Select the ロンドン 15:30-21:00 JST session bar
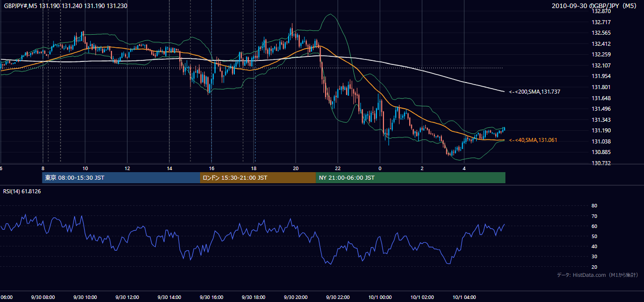This screenshot has width=644, height=302. (258, 178)
